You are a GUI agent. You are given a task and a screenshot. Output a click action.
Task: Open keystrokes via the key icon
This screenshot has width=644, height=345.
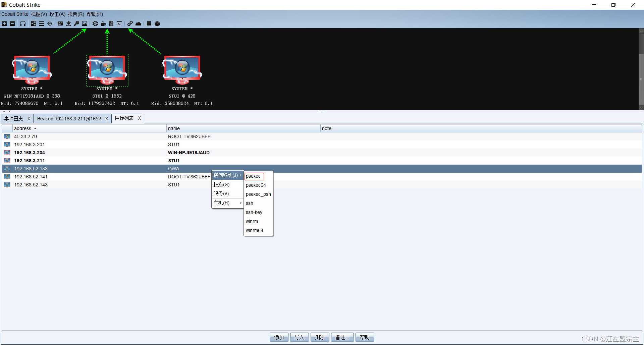(76, 23)
